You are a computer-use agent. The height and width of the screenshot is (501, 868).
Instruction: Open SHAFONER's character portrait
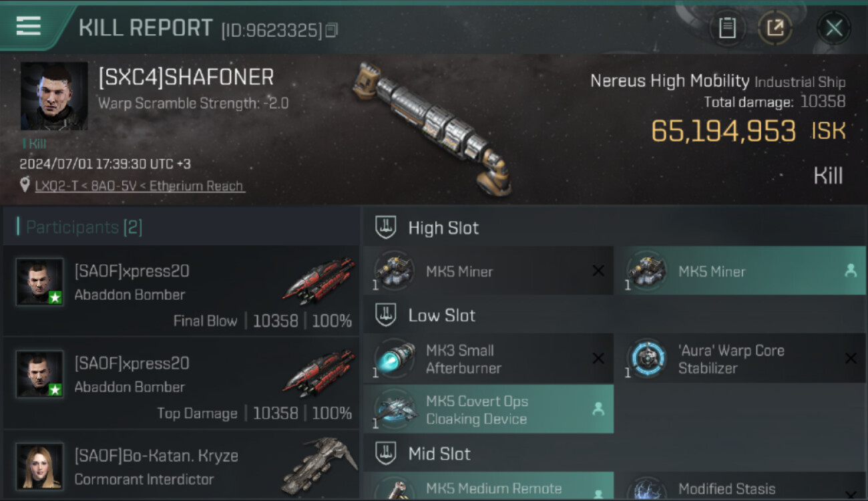click(54, 96)
